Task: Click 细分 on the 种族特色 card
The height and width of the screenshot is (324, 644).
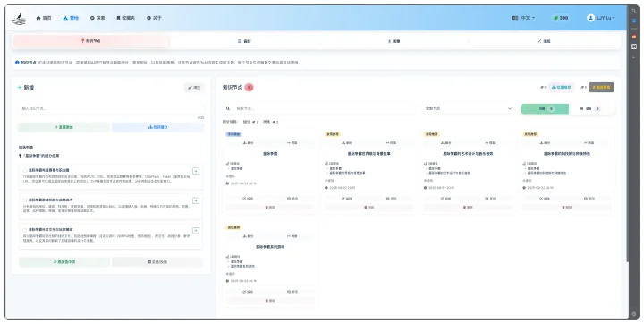Action: (x=545, y=143)
